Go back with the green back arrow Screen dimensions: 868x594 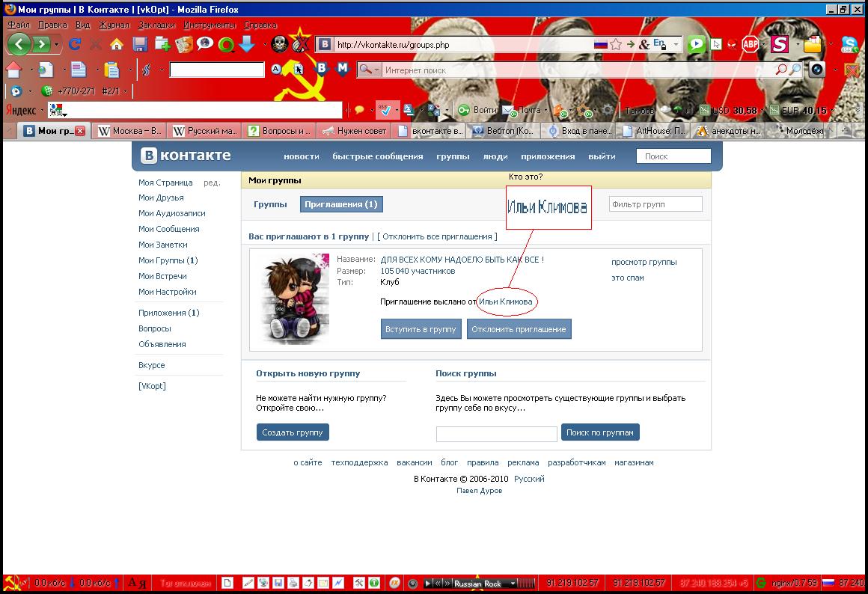[19, 44]
